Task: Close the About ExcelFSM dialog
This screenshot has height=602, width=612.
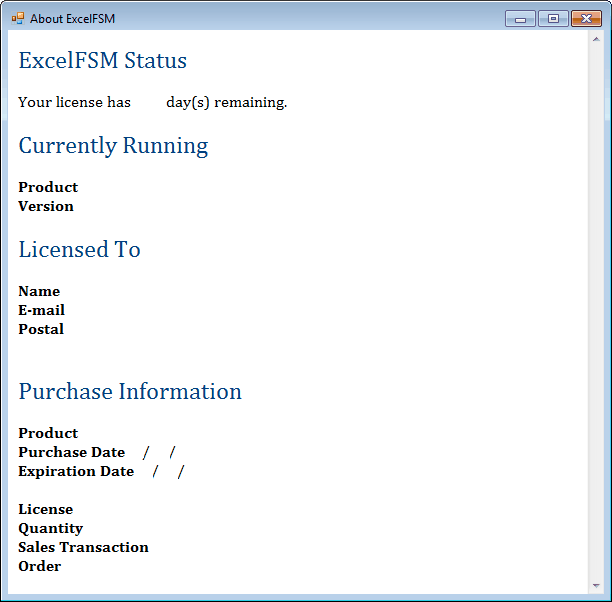Action: click(586, 18)
